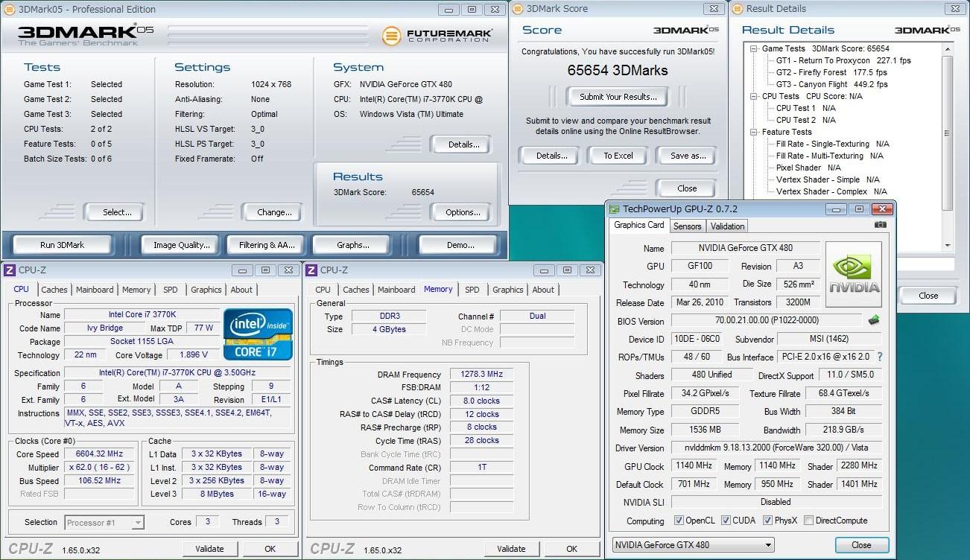This screenshot has width=970, height=560.
Task: Switch to Sensors tab in GPU-Z
Action: pyautogui.click(x=687, y=226)
